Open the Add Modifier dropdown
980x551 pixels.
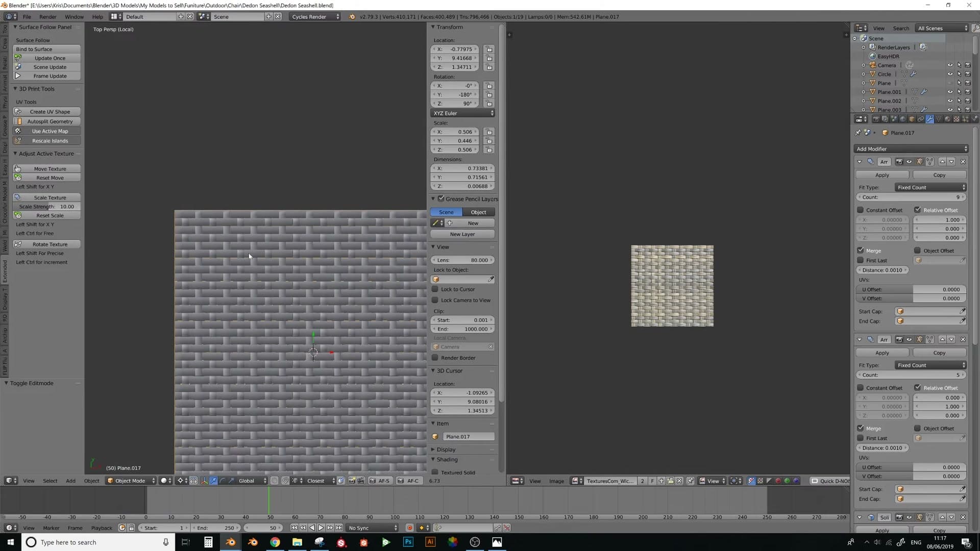(x=911, y=148)
